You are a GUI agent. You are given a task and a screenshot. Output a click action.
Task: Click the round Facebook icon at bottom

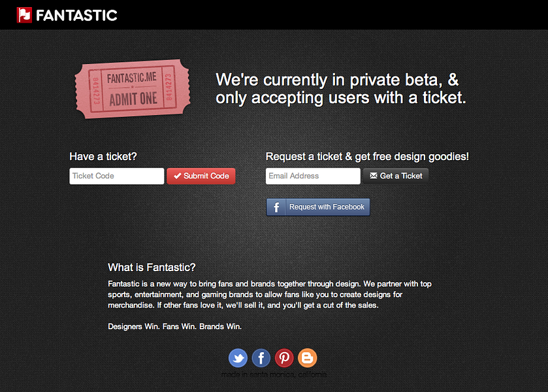click(x=261, y=358)
